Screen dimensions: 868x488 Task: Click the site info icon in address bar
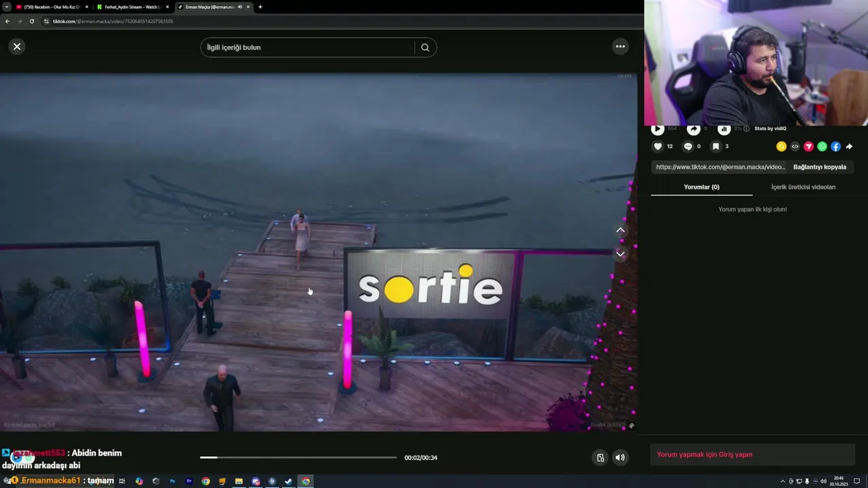[46, 21]
